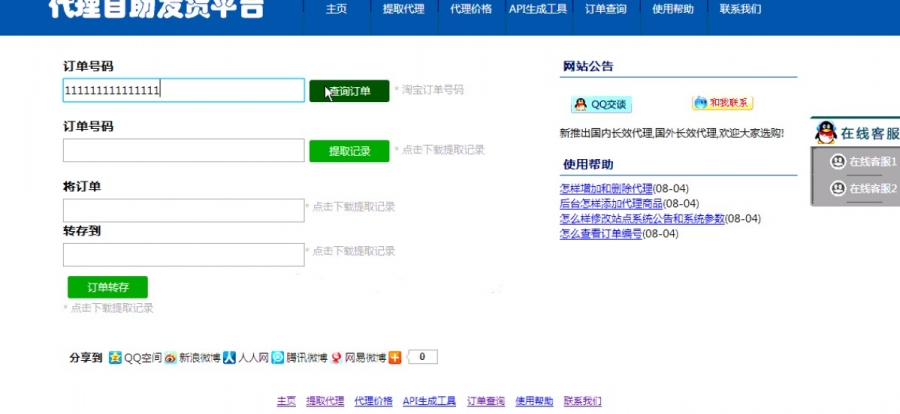Open the 使用帮助 navigation tab
Image resolution: width=900 pixels, height=414 pixels.
[x=673, y=9]
